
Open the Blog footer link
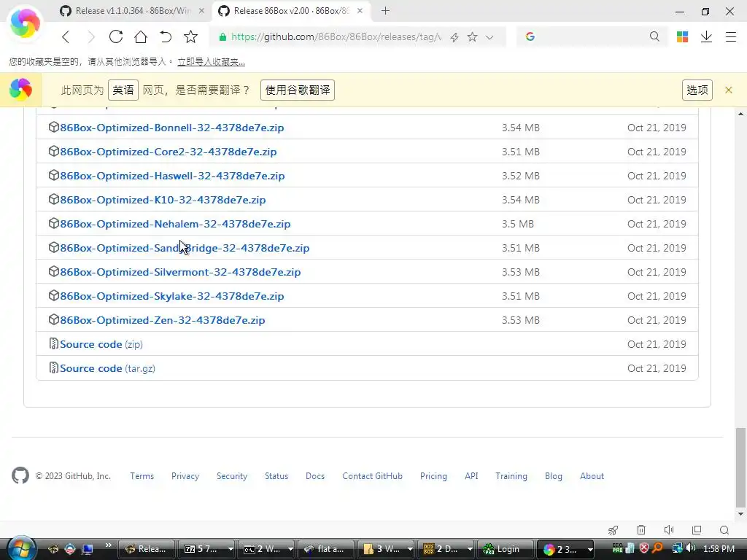pos(554,475)
